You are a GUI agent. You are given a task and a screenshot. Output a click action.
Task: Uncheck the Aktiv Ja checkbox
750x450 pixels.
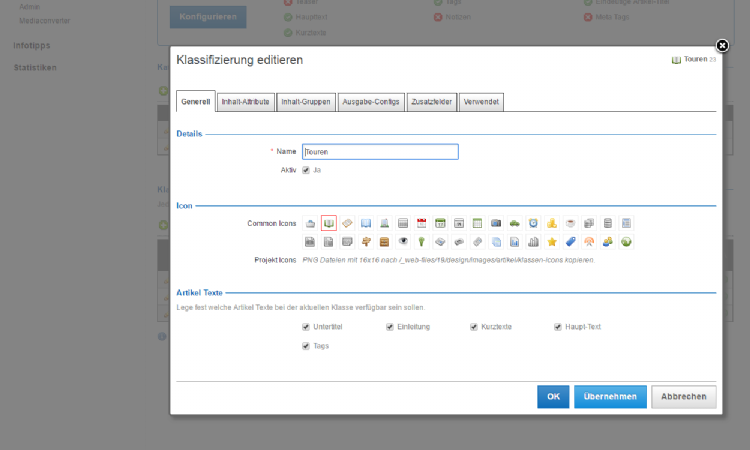pos(306,170)
